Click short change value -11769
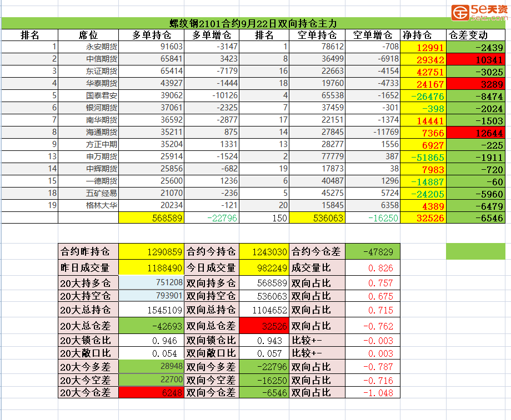Screen dimensions: 511x420 coord(373,133)
